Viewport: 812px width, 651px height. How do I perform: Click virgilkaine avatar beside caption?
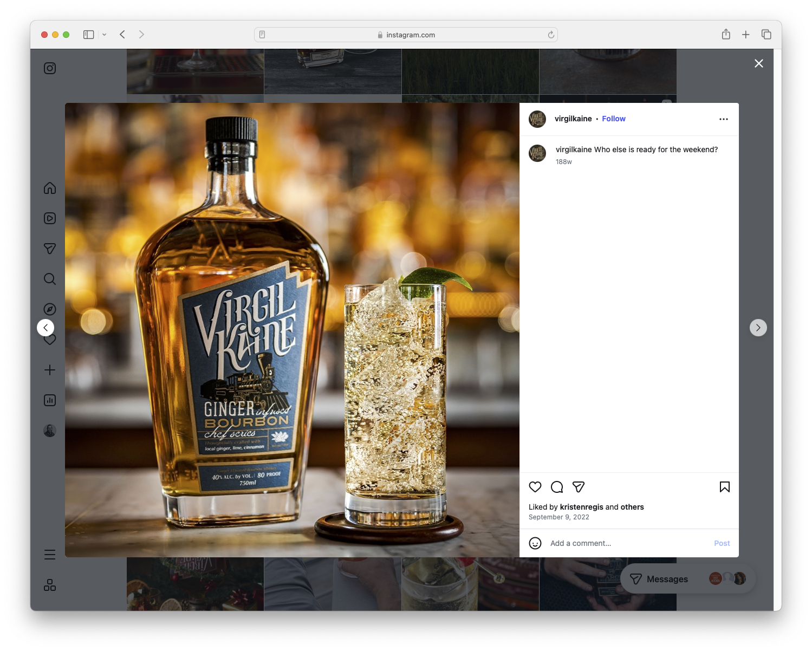(537, 153)
